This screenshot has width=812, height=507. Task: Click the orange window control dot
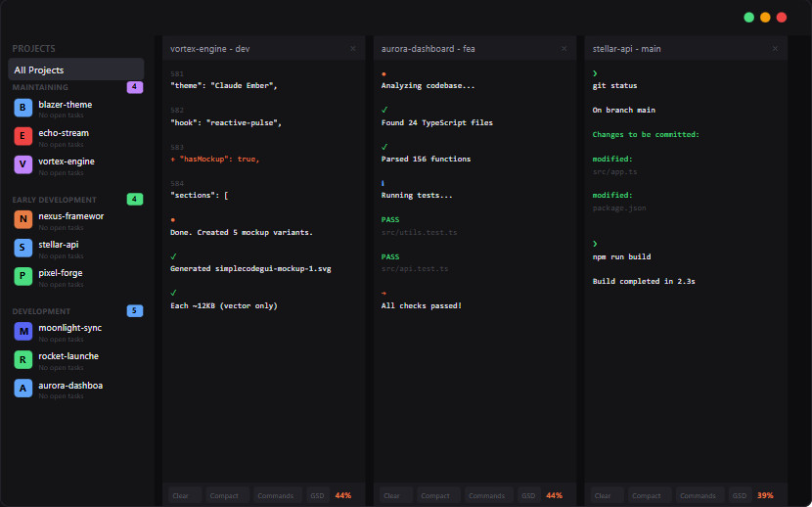(x=765, y=17)
